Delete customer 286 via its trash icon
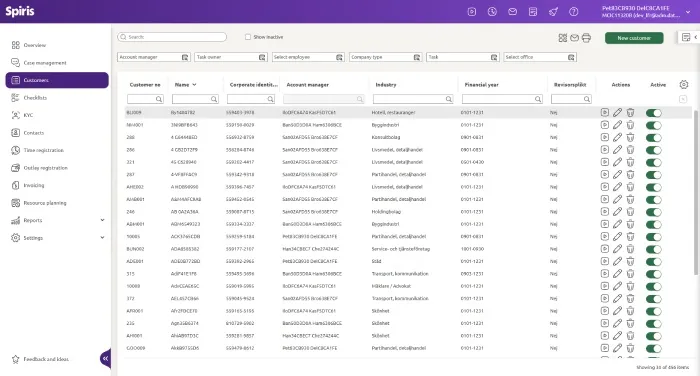 630,150
